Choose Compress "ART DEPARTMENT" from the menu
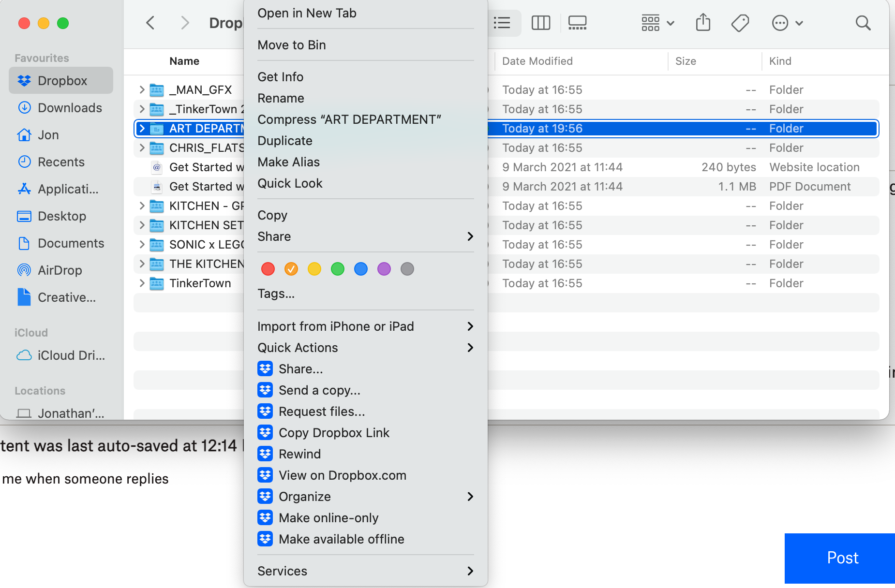Viewport: 895px width, 588px height. pyautogui.click(x=349, y=119)
